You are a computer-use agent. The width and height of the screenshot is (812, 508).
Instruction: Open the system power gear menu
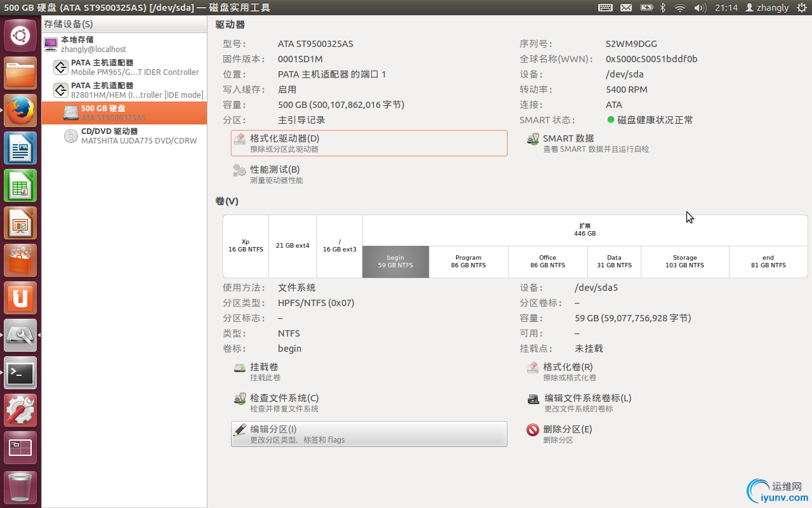pos(801,8)
